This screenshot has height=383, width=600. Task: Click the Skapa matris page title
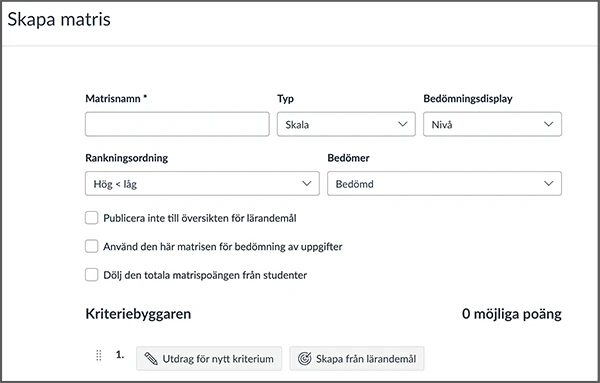(x=59, y=19)
